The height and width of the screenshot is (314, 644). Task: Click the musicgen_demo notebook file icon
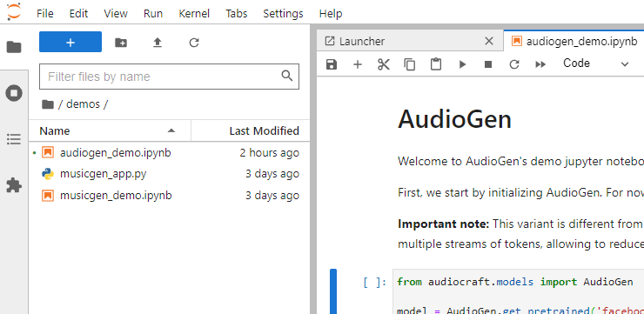48,196
